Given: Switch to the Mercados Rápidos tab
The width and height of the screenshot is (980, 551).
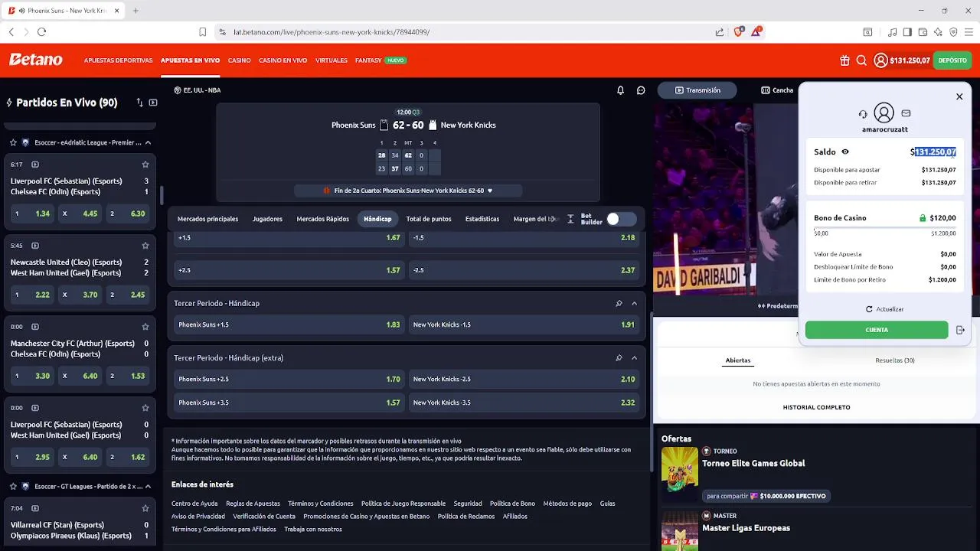Looking at the screenshot, I should pyautogui.click(x=322, y=219).
